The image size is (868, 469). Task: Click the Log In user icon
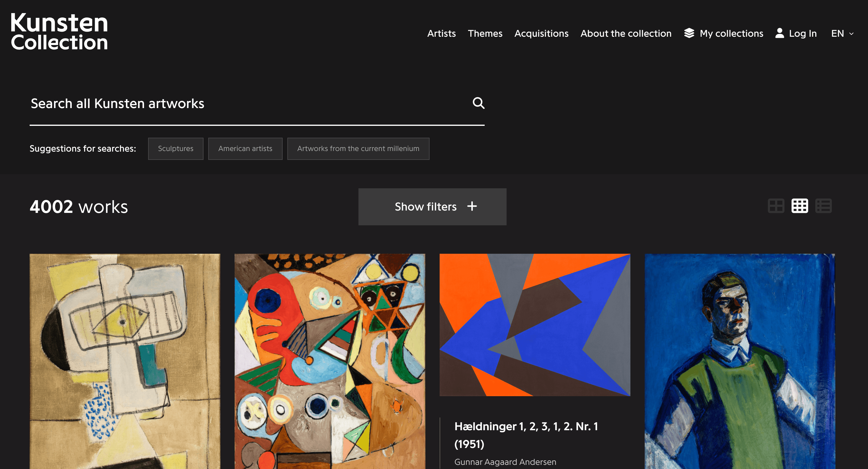pyautogui.click(x=779, y=33)
